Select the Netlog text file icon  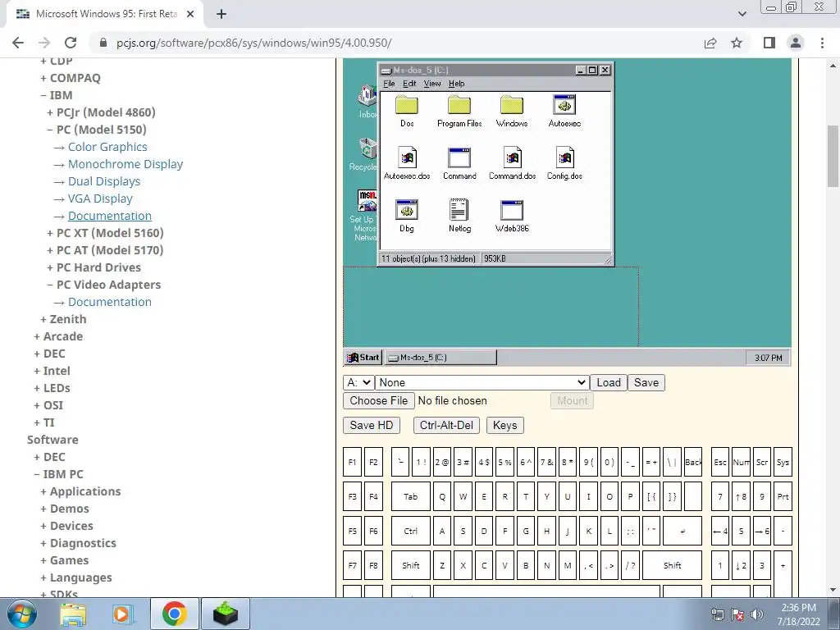point(459,209)
